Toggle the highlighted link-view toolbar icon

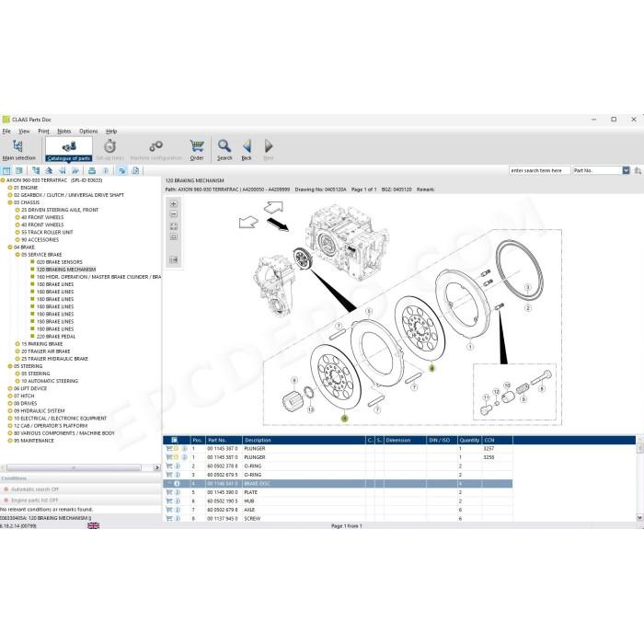122,170
